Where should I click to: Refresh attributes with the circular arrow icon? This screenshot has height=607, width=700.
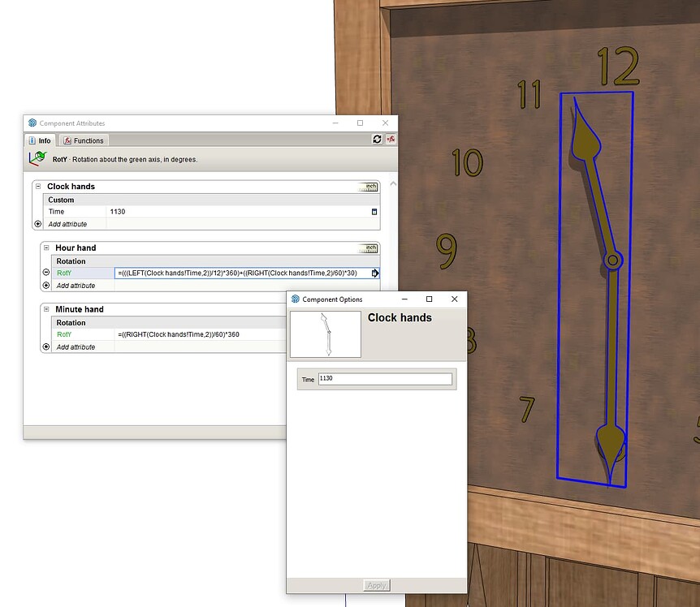(x=377, y=139)
